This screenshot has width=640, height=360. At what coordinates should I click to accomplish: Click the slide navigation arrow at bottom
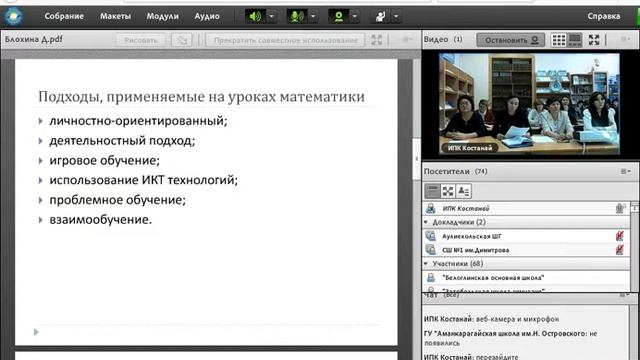tap(36, 332)
